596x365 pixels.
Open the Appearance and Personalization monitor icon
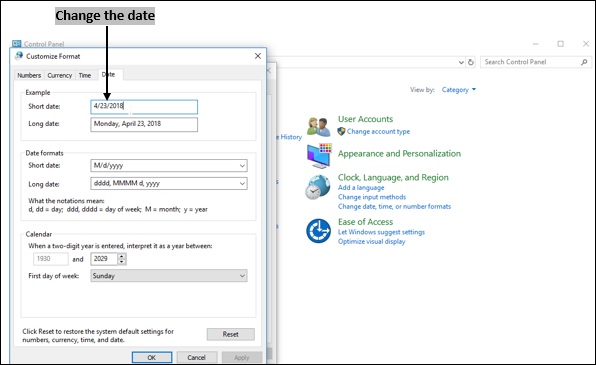coord(319,156)
